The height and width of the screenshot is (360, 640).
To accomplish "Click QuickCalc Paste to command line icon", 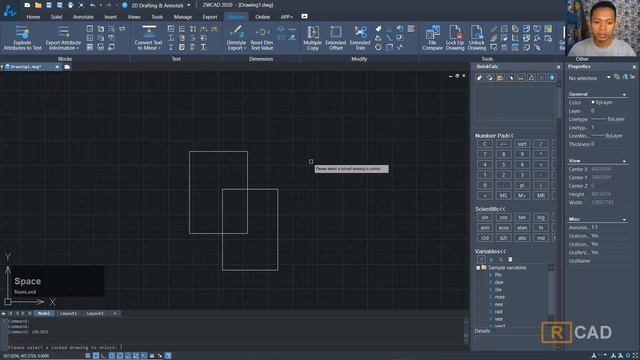I will point(500,78).
